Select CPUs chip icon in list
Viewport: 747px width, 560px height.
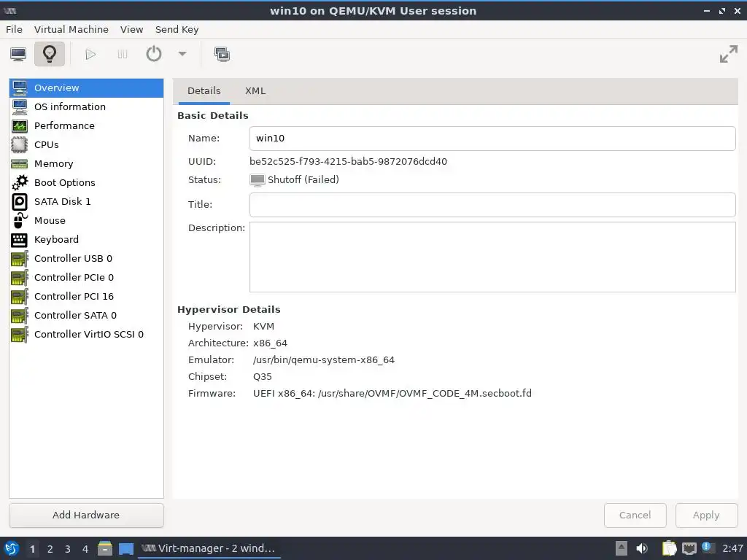pos(20,145)
